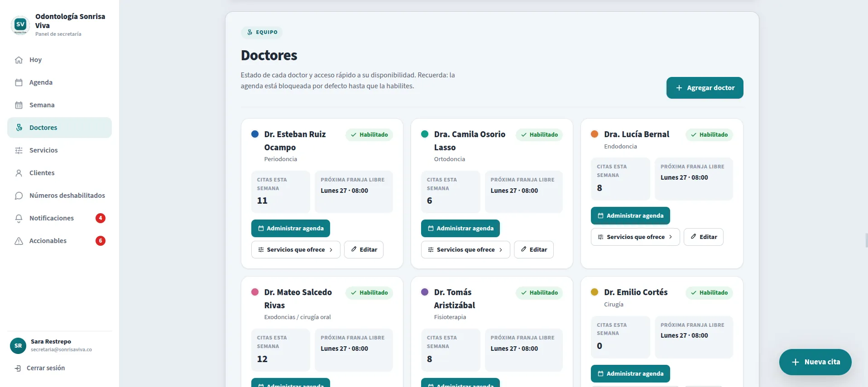Viewport: 868px width, 387px height.
Task: Click the Clientes person icon
Action: tap(19, 173)
